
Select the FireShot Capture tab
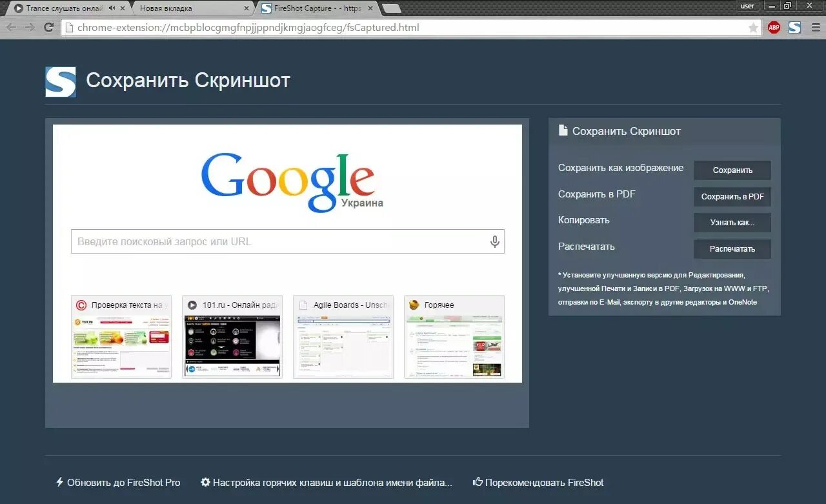316,8
